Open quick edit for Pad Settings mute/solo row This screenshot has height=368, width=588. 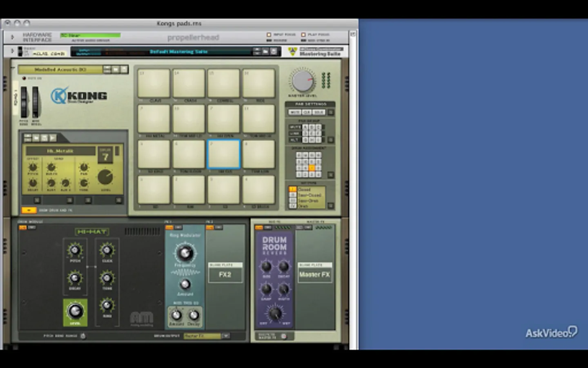tap(331, 112)
